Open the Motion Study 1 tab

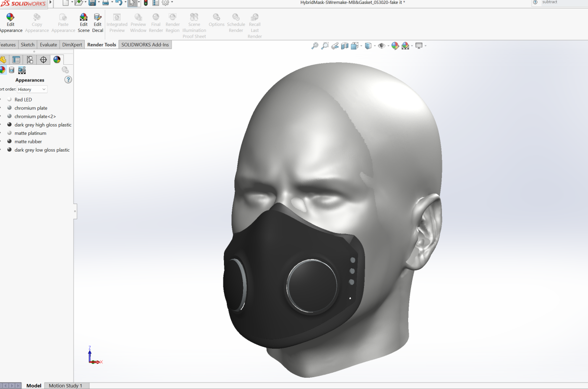(x=65, y=386)
